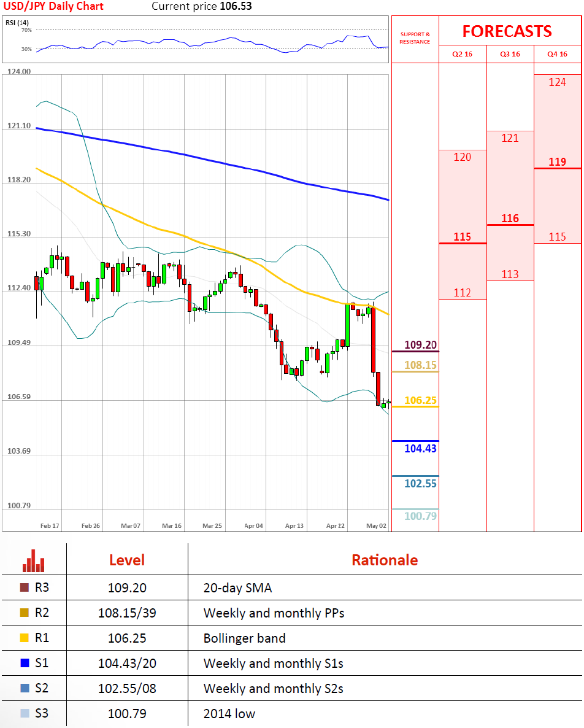Click the Level column header

click(127, 560)
